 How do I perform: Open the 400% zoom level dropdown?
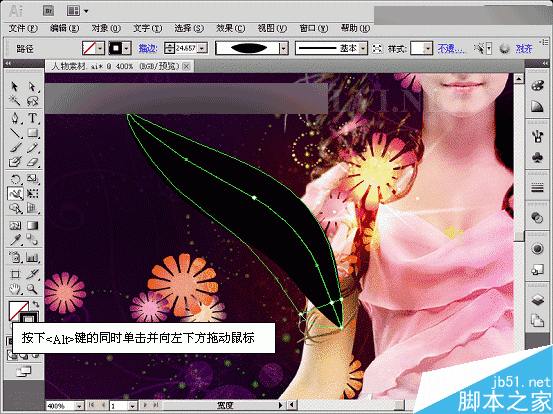pyautogui.click(x=79, y=406)
